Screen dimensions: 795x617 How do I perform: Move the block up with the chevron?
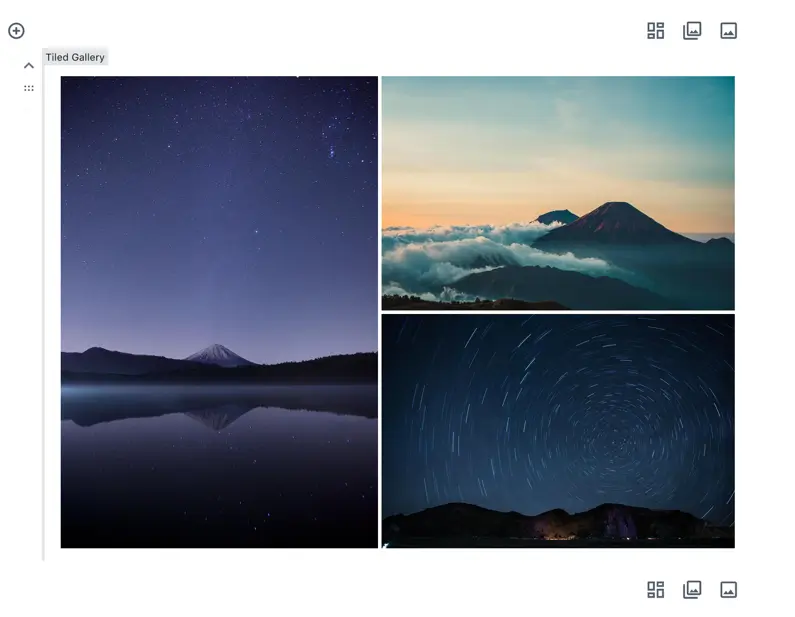(29, 65)
